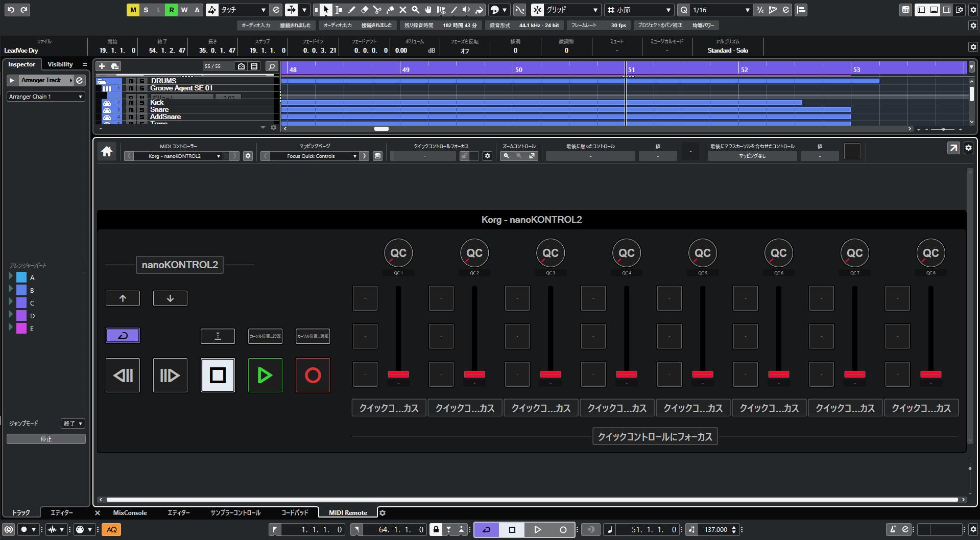
Task: Switch to the トラック tab
Action: click(21, 512)
